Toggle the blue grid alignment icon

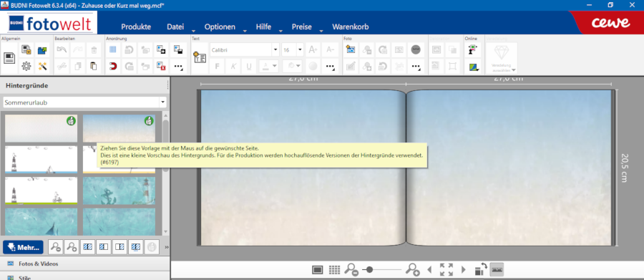coord(113,50)
